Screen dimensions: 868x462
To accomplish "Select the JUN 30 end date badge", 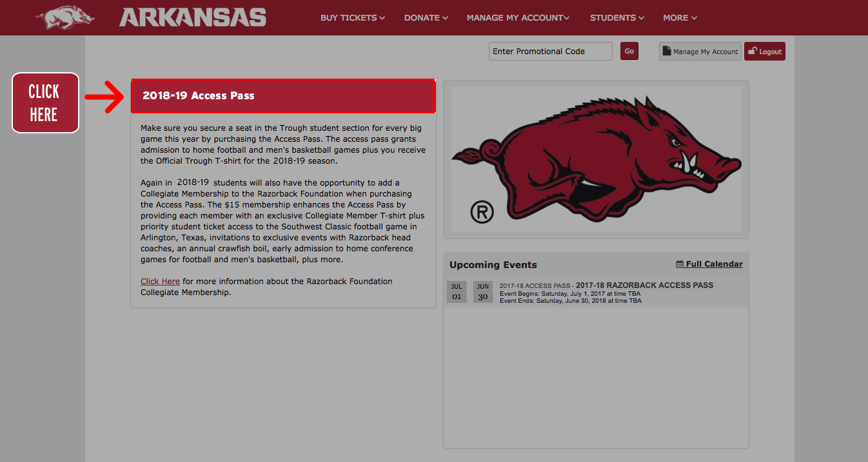I will coord(483,291).
